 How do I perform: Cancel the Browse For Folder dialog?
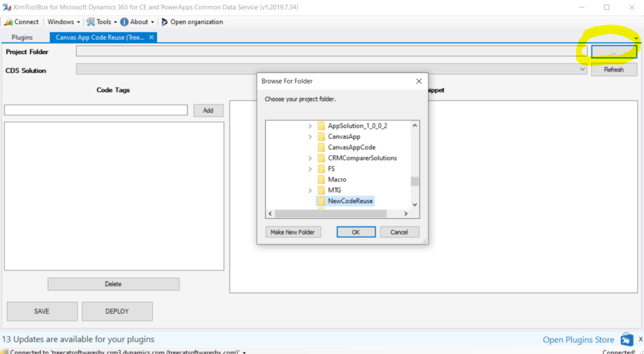pyautogui.click(x=399, y=232)
